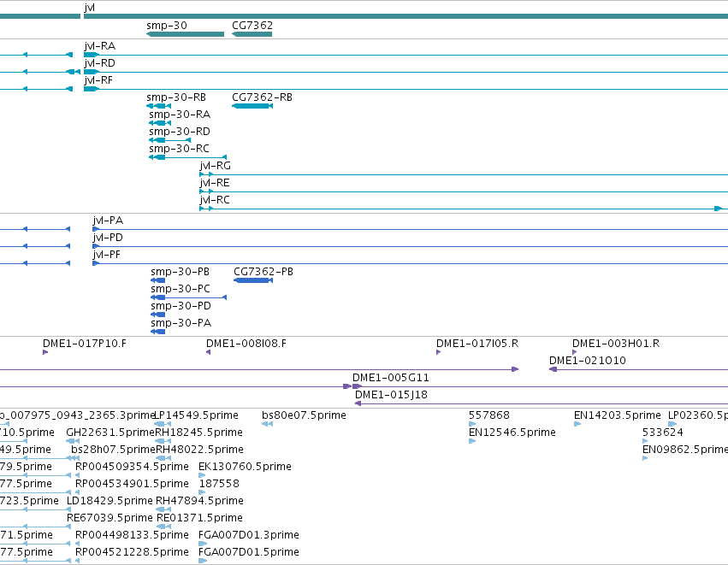Image resolution: width=728 pixels, height=565 pixels.
Task: Click the 187558 feature label
Action: point(219,485)
